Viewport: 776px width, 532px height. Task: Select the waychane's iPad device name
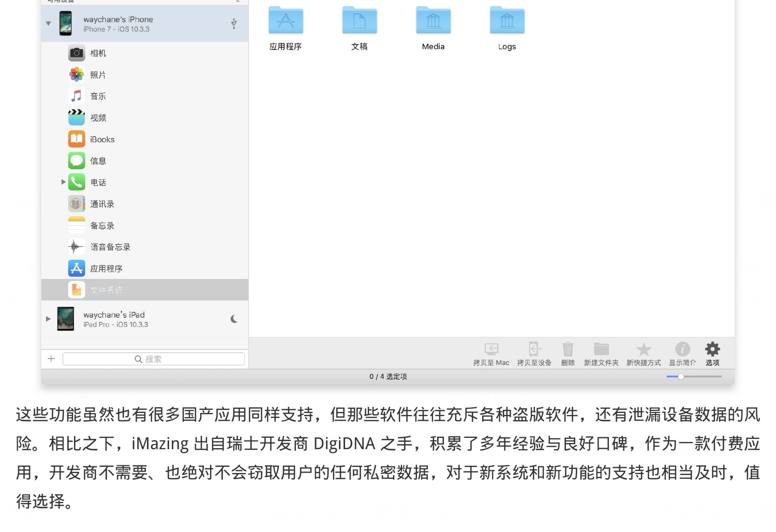click(114, 315)
